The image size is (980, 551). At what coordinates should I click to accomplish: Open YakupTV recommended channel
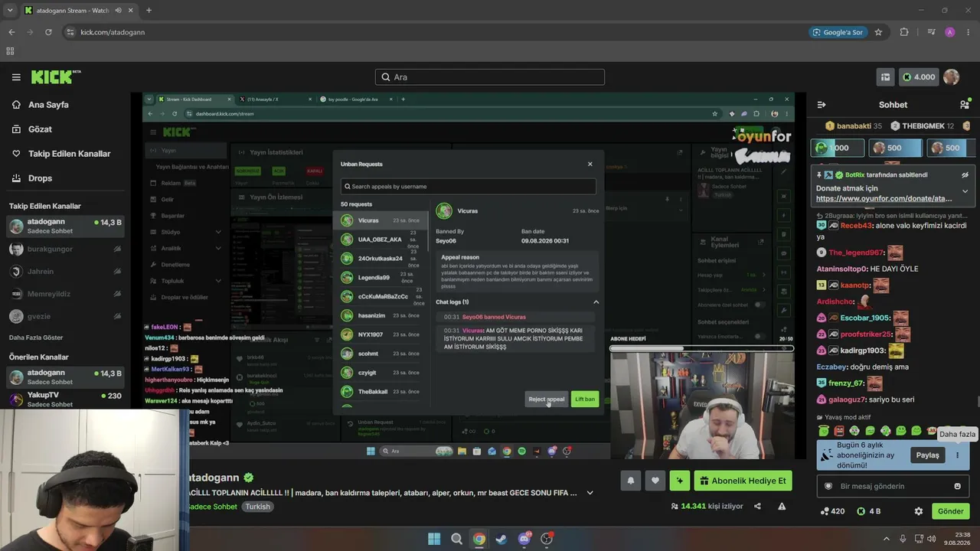[66, 399]
